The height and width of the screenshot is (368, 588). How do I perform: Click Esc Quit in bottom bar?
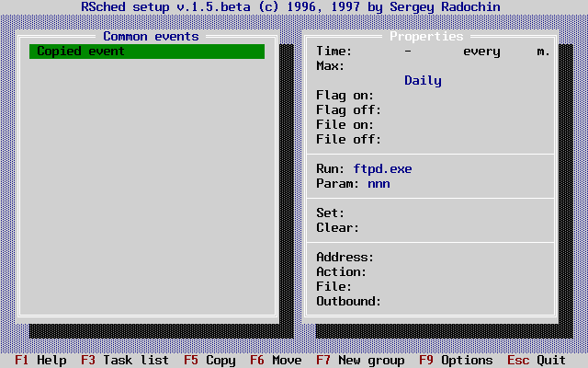537,360
